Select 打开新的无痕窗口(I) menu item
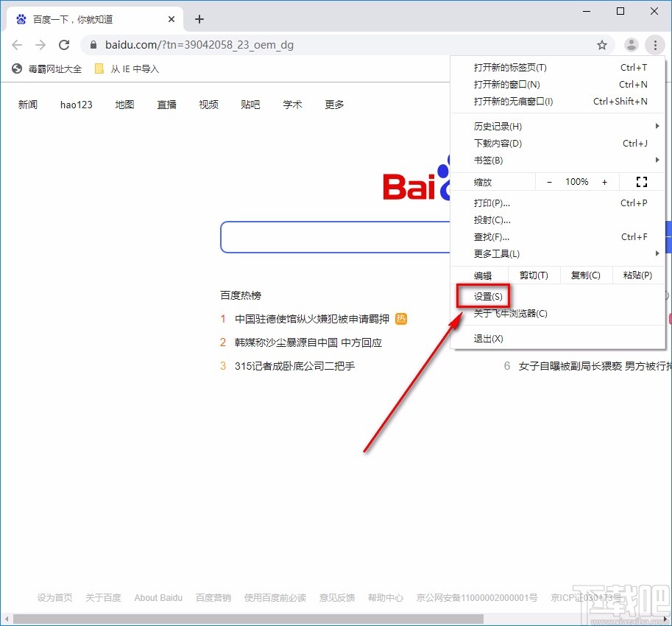This screenshot has height=626, width=672. pyautogui.click(x=557, y=101)
